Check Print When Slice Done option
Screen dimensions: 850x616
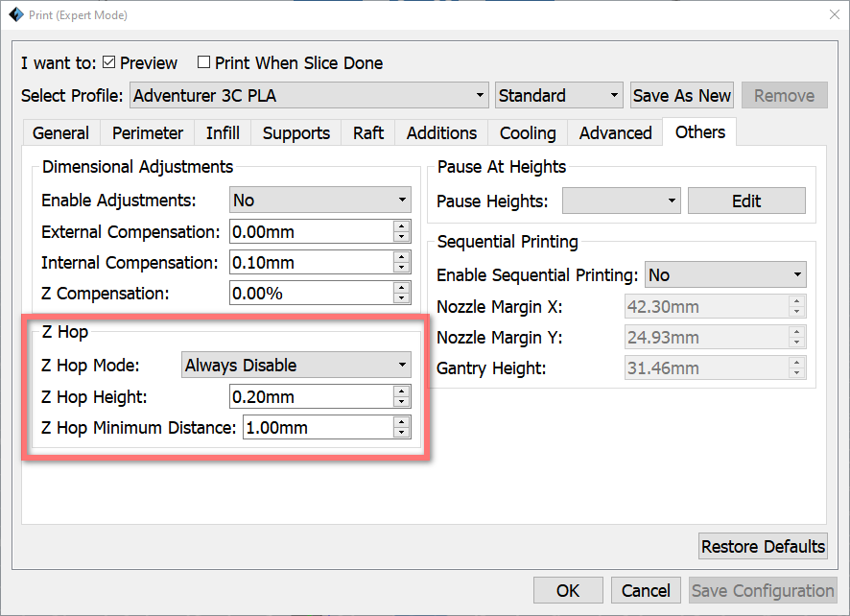(203, 62)
